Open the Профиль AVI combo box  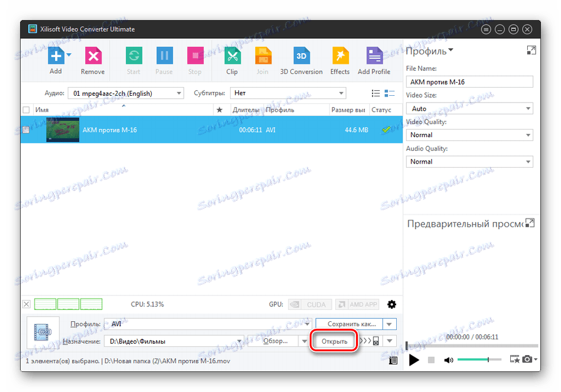pos(207,324)
